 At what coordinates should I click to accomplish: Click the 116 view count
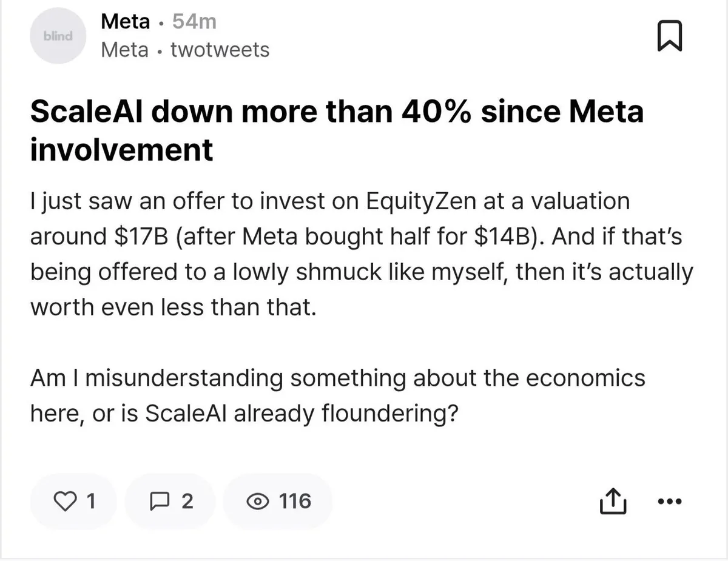295,501
